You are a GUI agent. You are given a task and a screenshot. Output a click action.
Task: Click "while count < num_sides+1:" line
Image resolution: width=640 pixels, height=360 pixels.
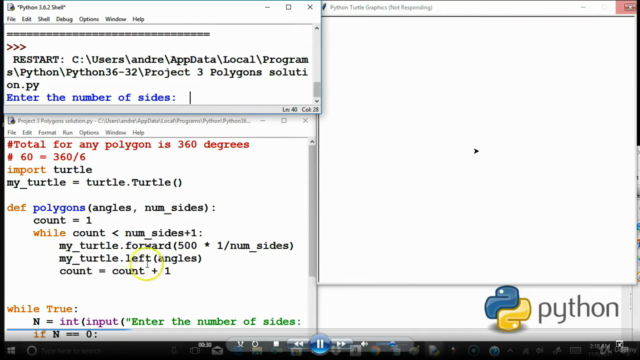click(x=118, y=233)
